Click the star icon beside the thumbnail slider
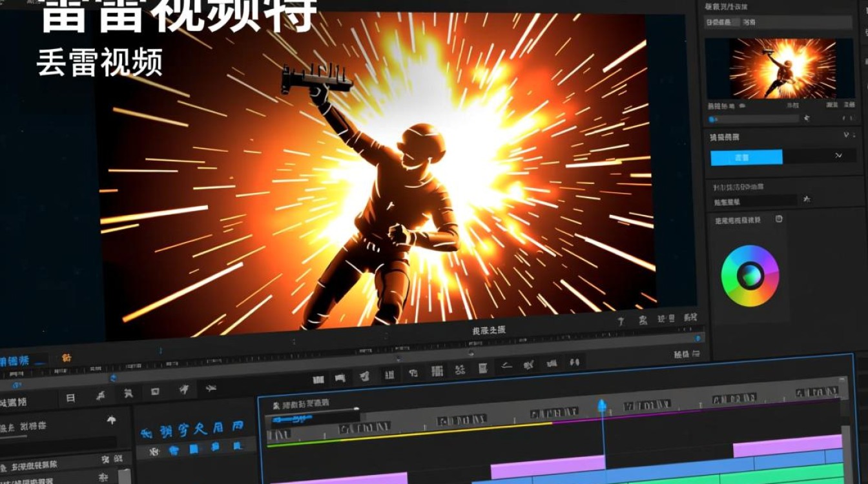This screenshot has width=868, height=484. (x=806, y=118)
